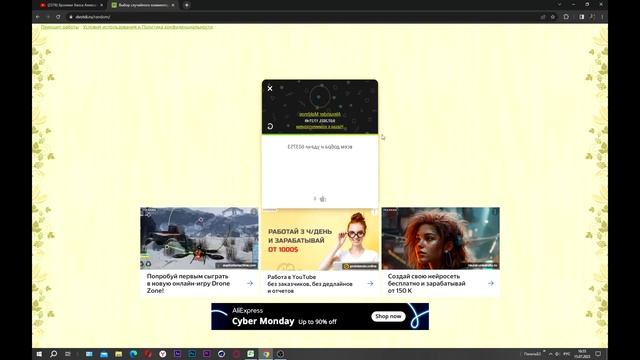Go back in the browser
640x360 pixels.
pyautogui.click(x=38, y=17)
